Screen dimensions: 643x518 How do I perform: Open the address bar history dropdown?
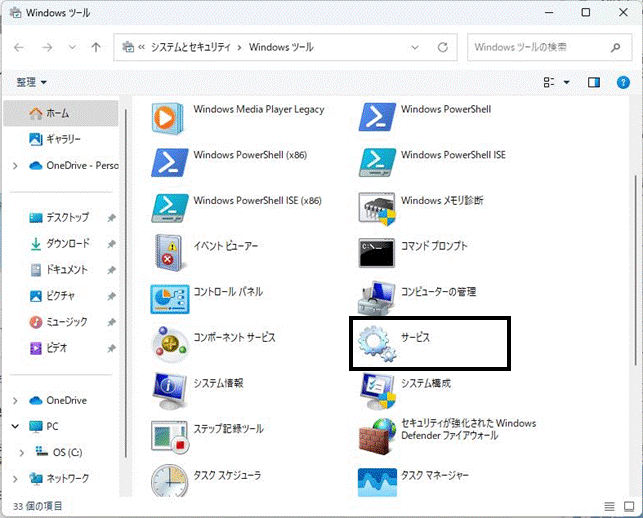point(415,48)
